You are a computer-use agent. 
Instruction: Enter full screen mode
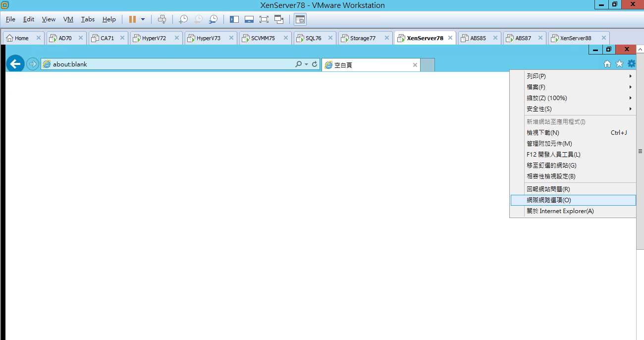pos(264,19)
